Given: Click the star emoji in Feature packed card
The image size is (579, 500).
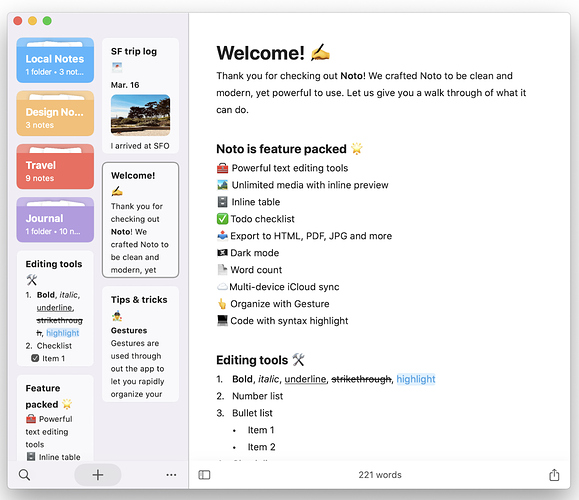Looking at the screenshot, I should [67, 404].
